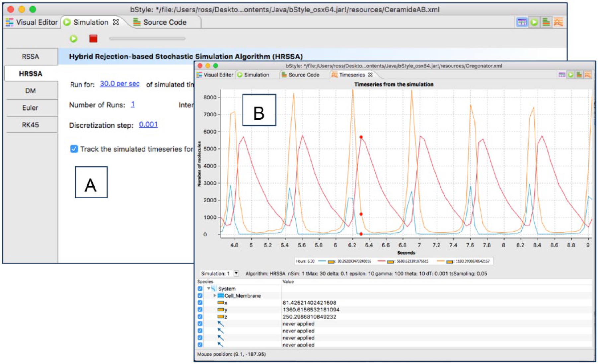
Task: Click green simulation icon in Oregonator window toolbar
Action: [x=570, y=75]
